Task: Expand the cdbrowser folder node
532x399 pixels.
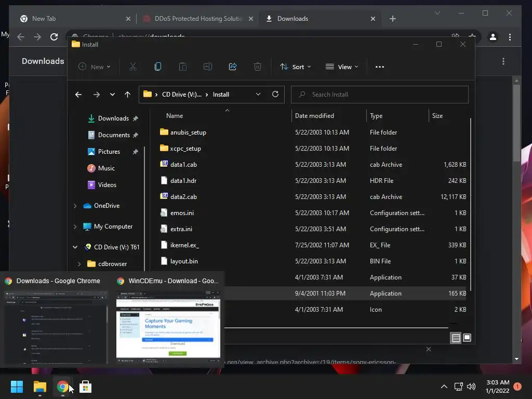Action: coord(79,264)
